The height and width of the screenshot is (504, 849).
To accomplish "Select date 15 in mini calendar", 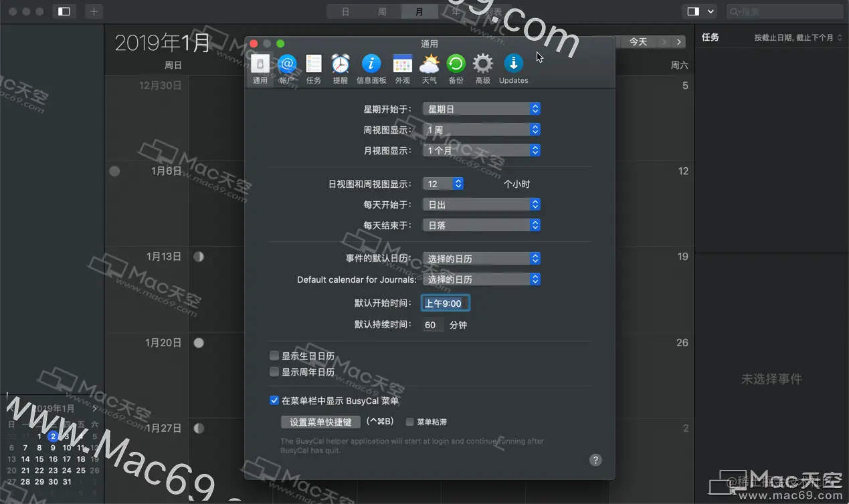I will (39, 459).
